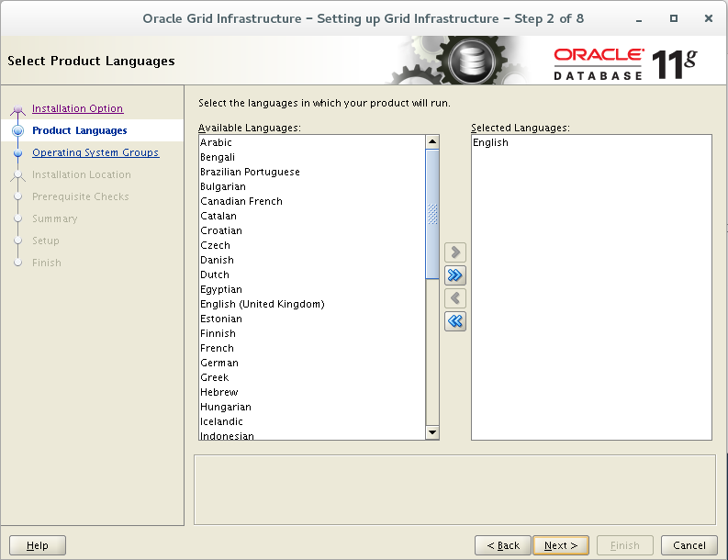The width and height of the screenshot is (728, 560).
Task: Click the Installation Location step
Action: point(82,175)
